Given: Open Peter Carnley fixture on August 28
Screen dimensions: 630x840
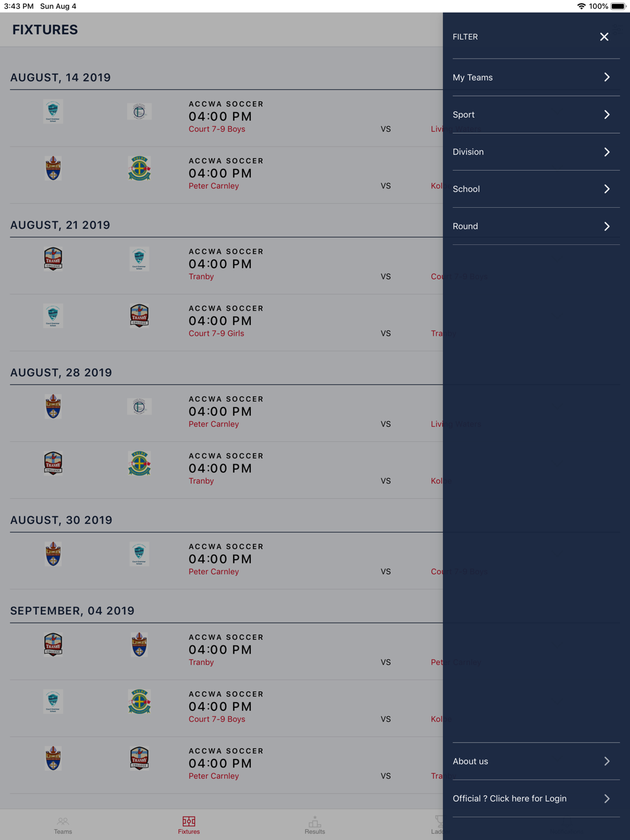Looking at the screenshot, I should point(226,413).
